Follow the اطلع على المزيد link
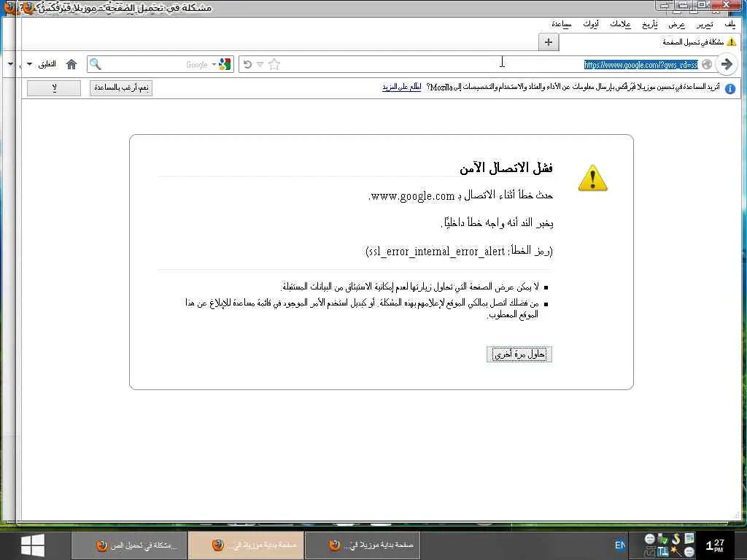Viewport: 747px width, 560px height. (x=402, y=87)
